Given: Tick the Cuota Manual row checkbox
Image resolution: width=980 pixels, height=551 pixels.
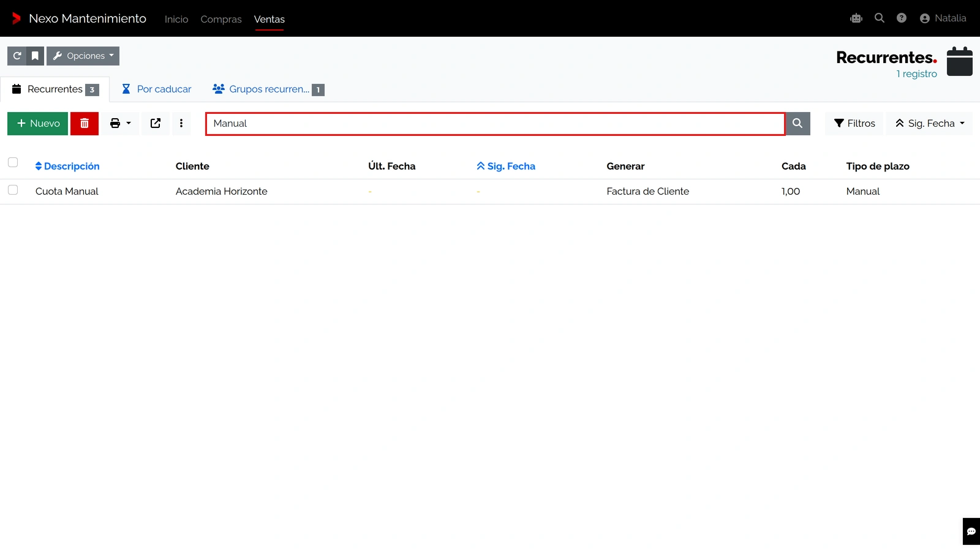Looking at the screenshot, I should (x=13, y=190).
